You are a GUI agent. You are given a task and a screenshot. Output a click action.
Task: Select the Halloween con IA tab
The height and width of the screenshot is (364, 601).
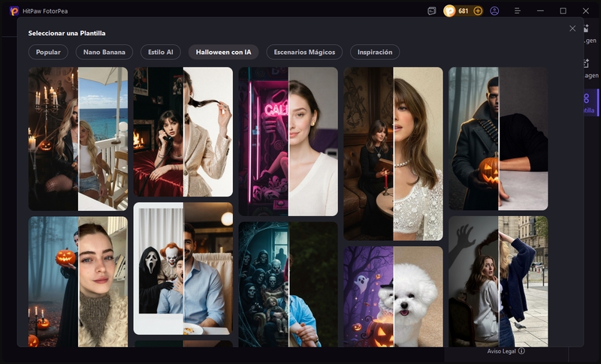coord(223,53)
